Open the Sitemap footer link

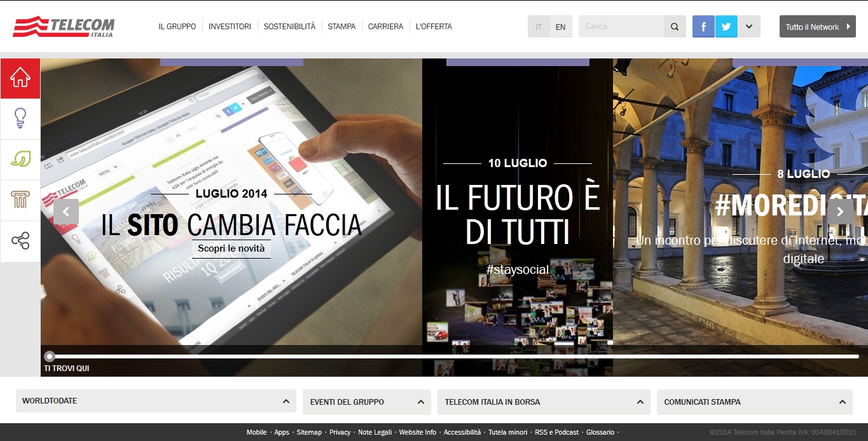(x=309, y=432)
